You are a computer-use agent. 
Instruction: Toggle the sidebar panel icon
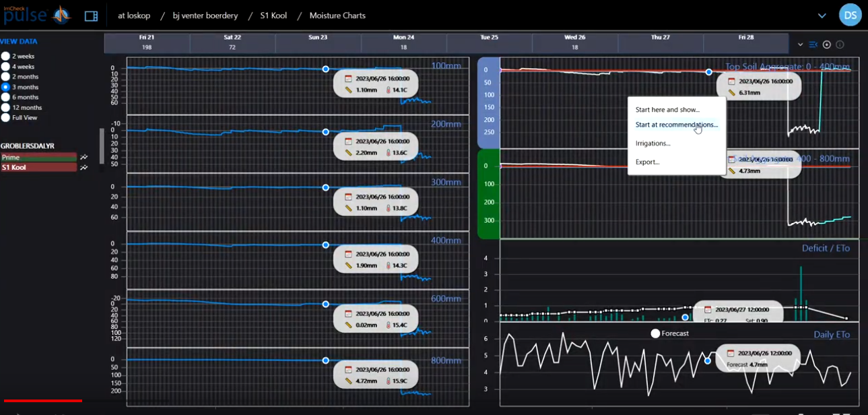click(91, 15)
